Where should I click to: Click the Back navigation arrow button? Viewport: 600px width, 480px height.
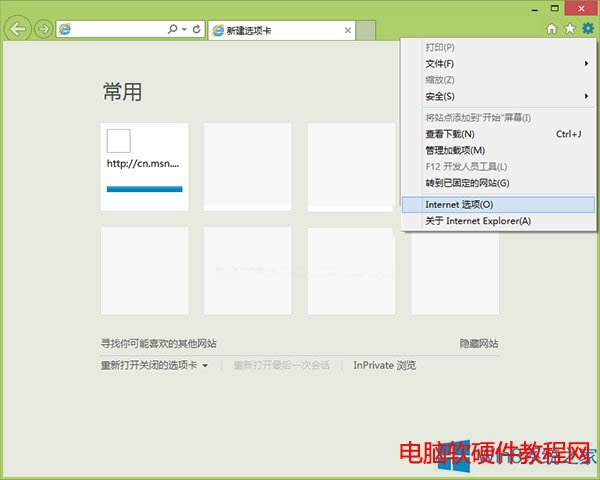[17, 29]
